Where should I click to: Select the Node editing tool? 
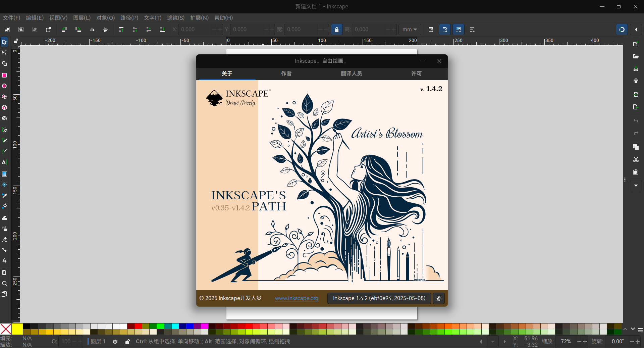(4, 53)
